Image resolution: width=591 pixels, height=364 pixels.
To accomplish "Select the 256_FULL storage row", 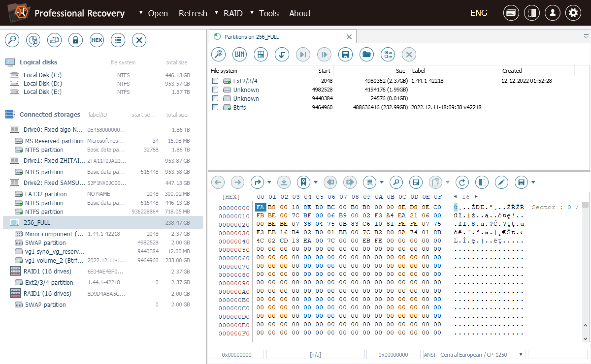I will (x=103, y=223).
